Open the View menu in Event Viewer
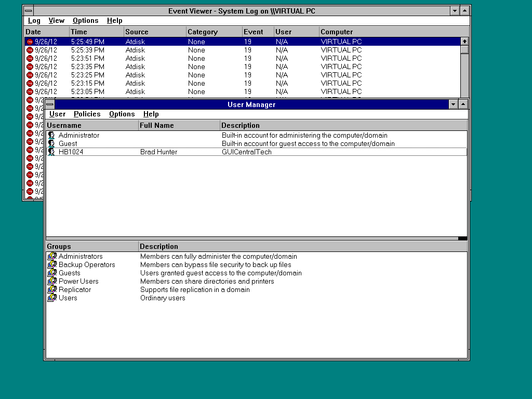The height and width of the screenshot is (399, 532). tap(56, 21)
